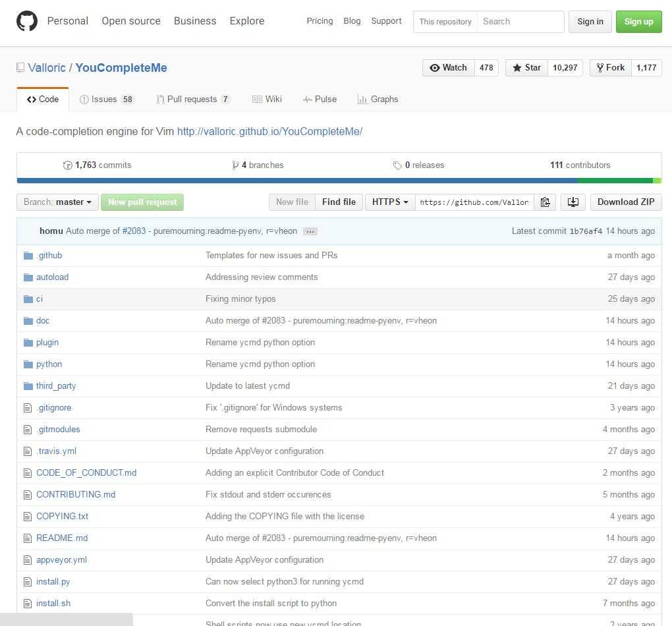Open the doc folder icon

click(x=28, y=321)
